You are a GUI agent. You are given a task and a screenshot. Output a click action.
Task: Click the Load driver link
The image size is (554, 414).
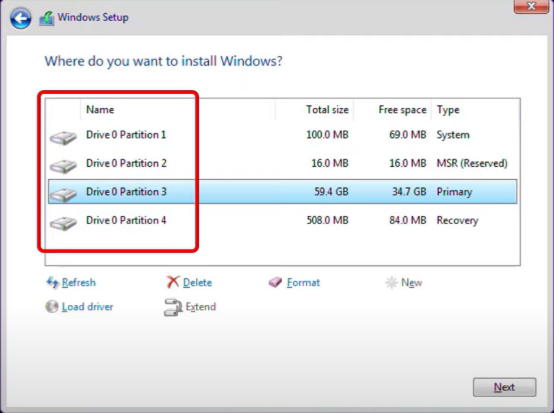[x=88, y=307]
